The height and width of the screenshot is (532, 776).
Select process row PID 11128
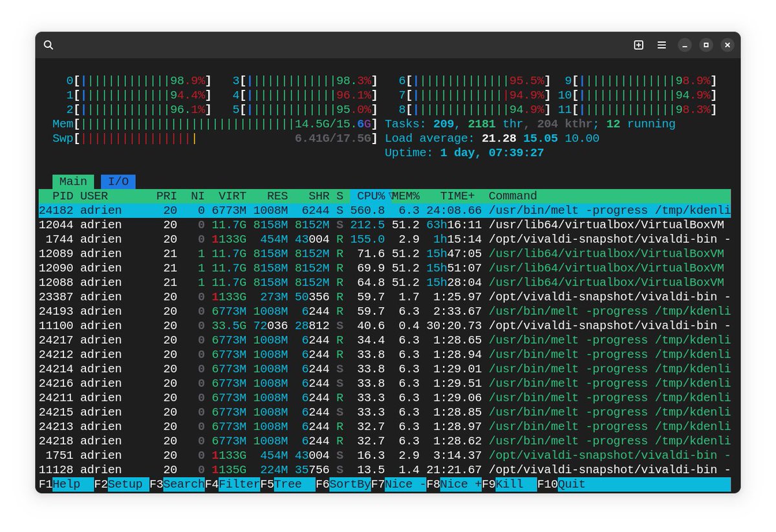coord(385,470)
